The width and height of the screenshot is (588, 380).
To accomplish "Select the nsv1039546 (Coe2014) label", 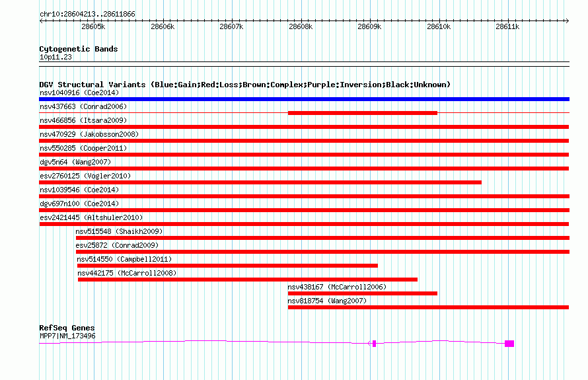I will (79, 190).
